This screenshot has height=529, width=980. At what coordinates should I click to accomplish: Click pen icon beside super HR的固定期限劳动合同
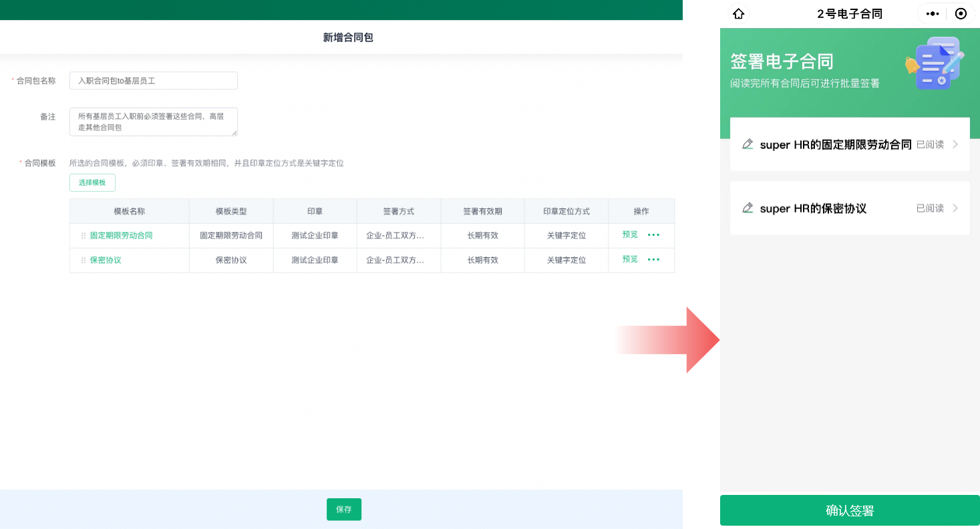(x=748, y=144)
